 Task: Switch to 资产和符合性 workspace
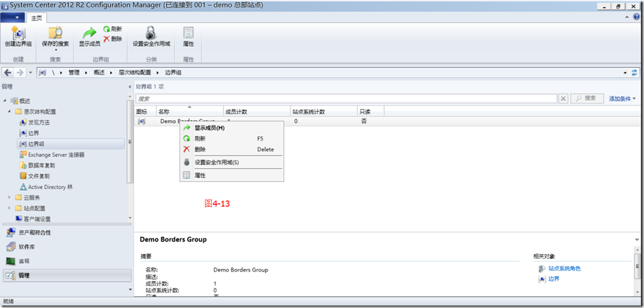click(x=67, y=233)
